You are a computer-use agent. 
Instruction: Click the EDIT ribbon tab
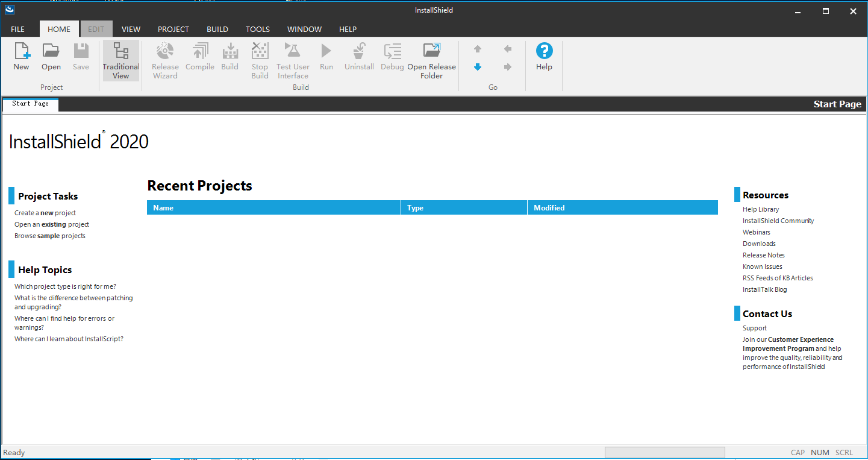(x=96, y=29)
